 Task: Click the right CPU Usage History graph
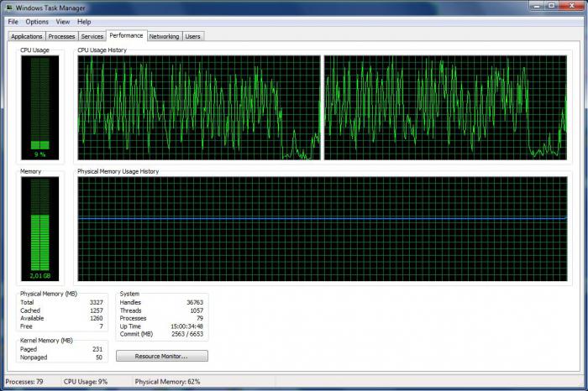click(x=445, y=107)
